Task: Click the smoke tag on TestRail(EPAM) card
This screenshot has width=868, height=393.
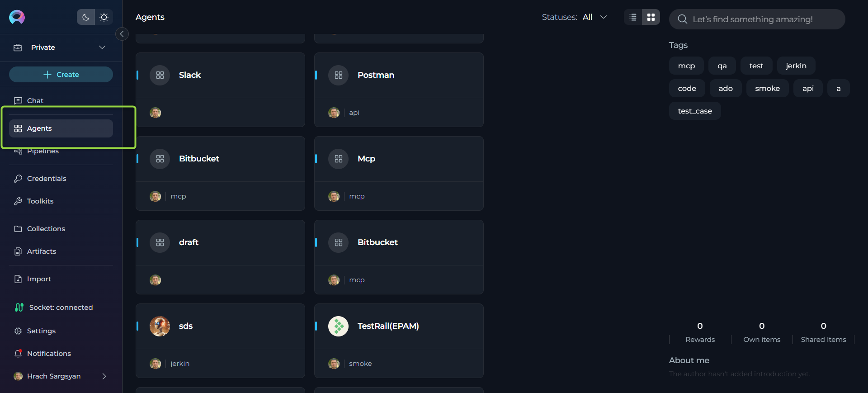Action: [x=360, y=364]
